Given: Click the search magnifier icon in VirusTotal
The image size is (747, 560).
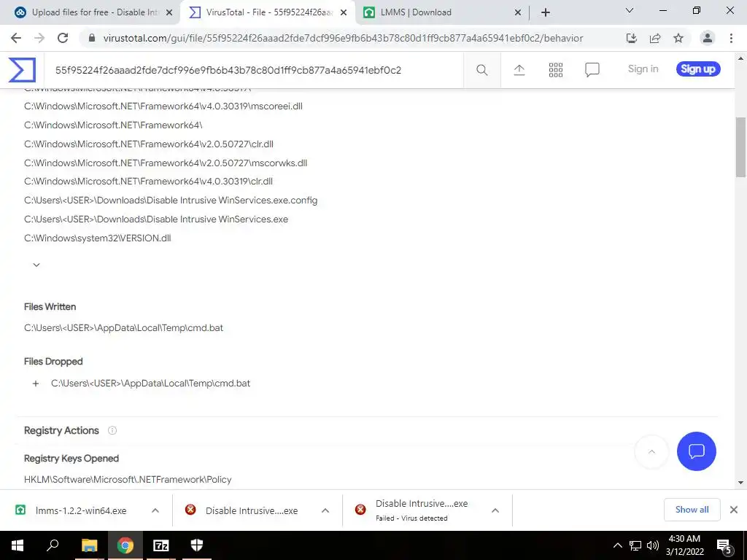Looking at the screenshot, I should pos(481,70).
